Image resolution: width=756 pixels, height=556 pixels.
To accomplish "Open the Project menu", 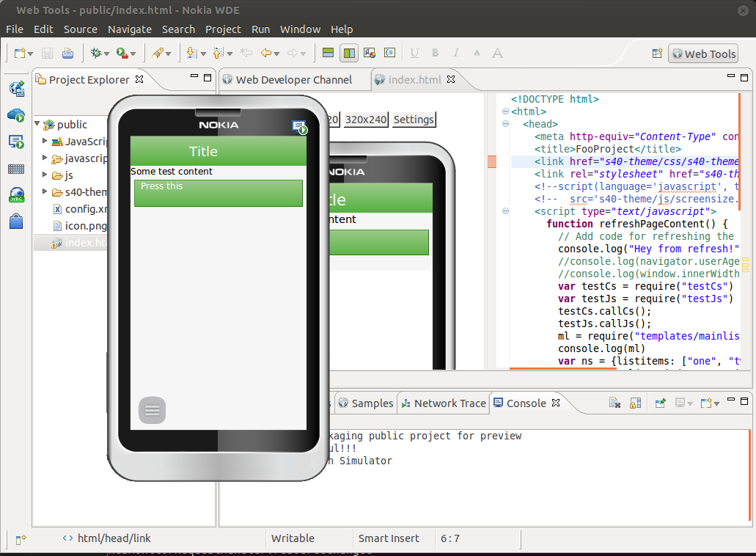I will [223, 29].
